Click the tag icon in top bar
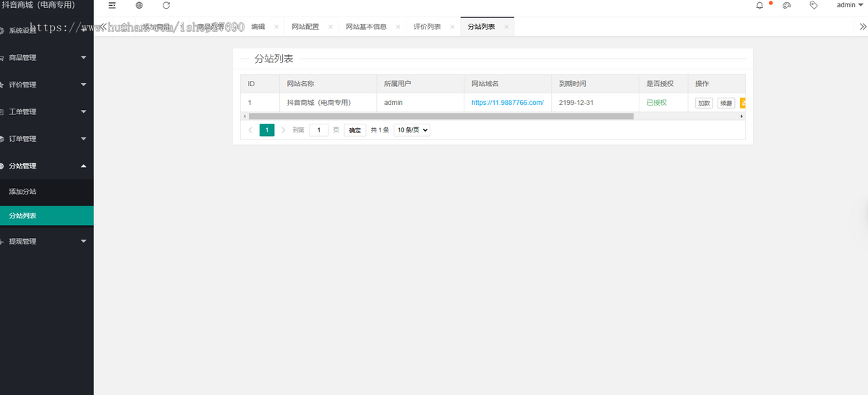 [x=814, y=5]
